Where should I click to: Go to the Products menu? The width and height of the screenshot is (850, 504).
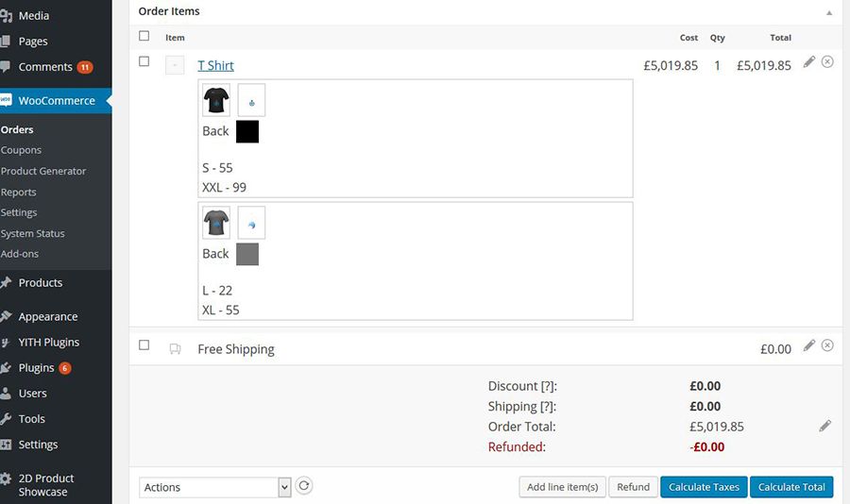40,283
